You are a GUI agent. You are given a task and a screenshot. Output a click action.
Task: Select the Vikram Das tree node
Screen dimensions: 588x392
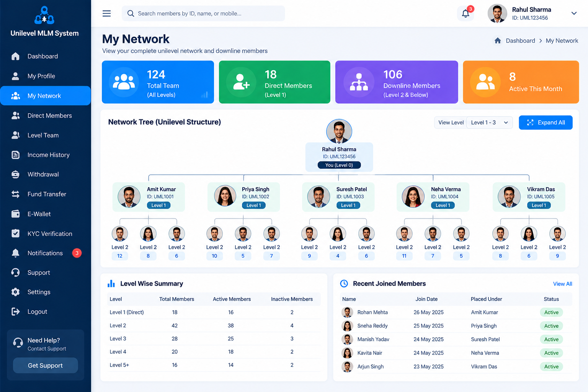click(x=529, y=197)
